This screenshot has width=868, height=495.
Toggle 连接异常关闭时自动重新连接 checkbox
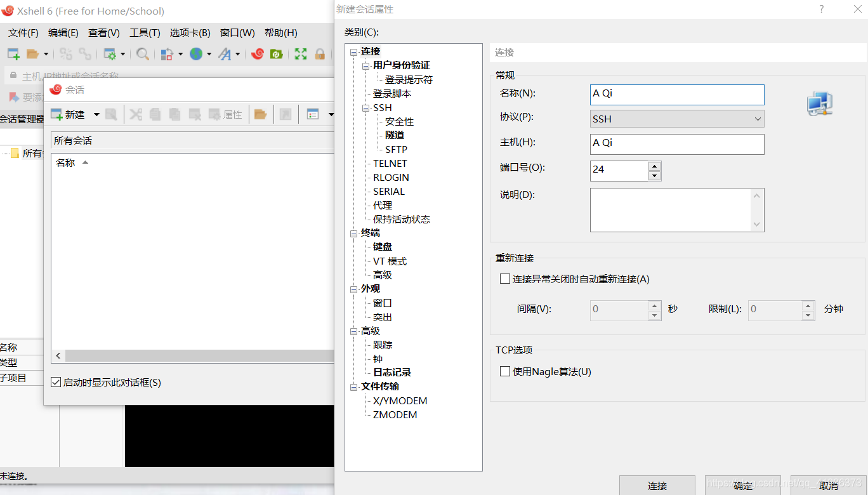click(x=505, y=279)
